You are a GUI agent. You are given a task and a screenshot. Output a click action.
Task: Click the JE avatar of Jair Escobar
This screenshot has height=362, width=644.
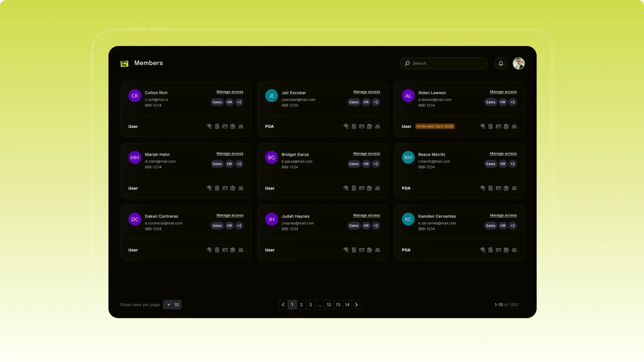click(271, 96)
